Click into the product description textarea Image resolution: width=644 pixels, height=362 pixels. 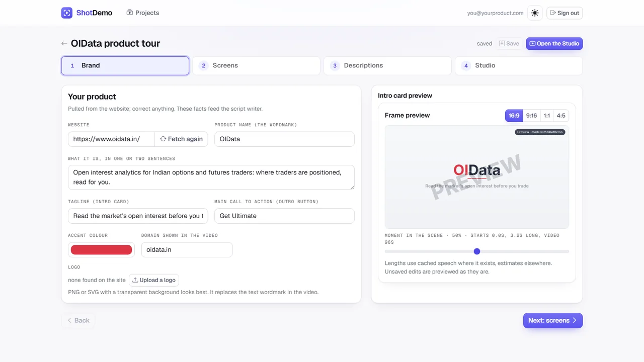211,177
